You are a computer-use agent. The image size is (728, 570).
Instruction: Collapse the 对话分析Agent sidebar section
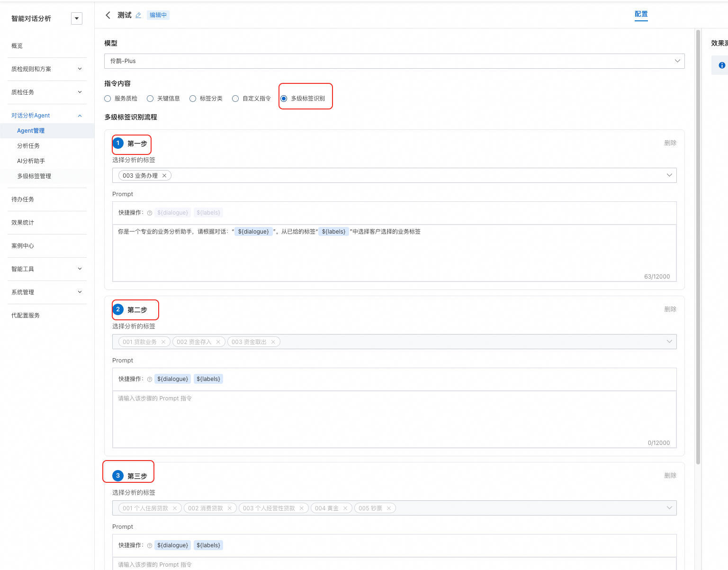(47, 116)
